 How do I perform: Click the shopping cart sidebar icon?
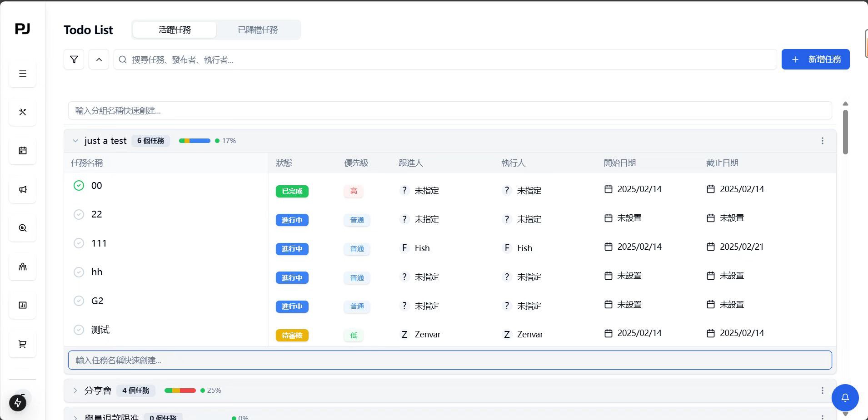click(23, 344)
